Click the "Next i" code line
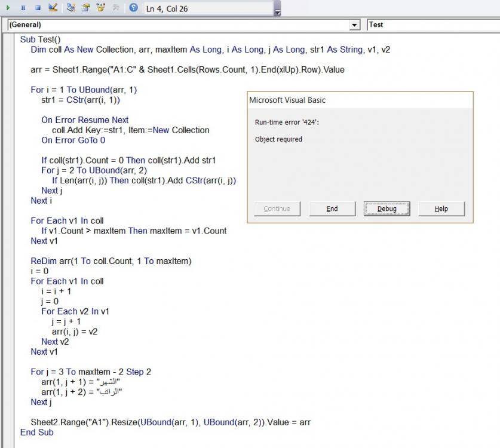500x448 pixels. click(x=41, y=201)
